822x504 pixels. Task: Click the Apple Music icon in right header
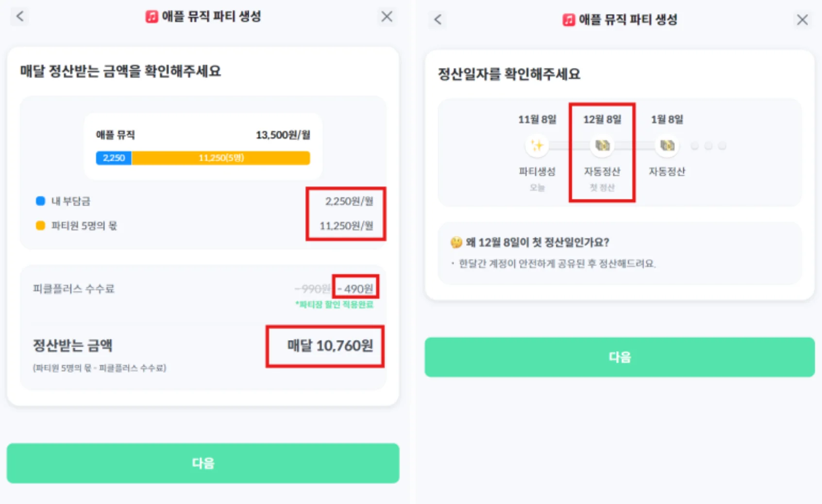point(569,20)
